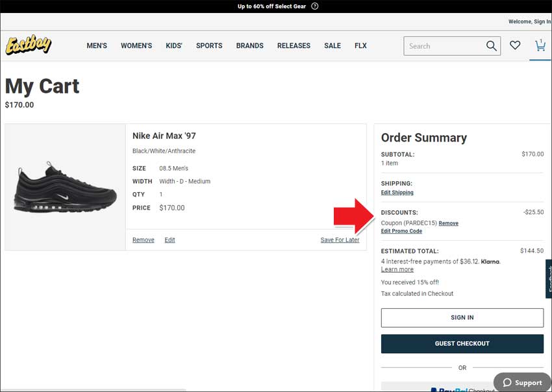The height and width of the screenshot is (392, 552).
Task: Open the BRANDS menu
Action: (x=249, y=45)
